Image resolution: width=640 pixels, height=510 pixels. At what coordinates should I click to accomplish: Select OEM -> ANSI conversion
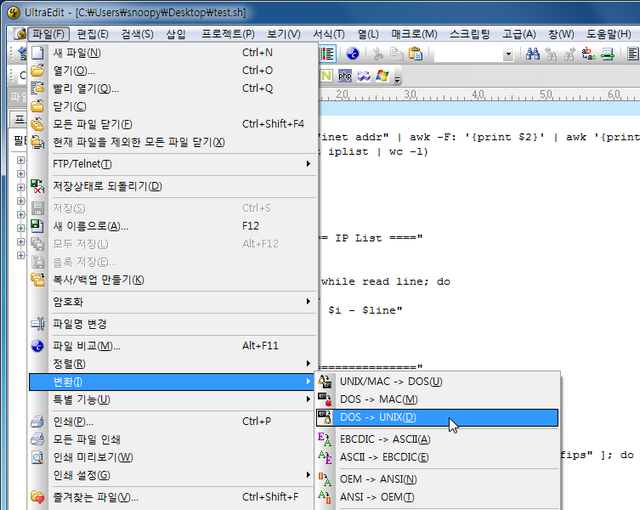click(x=437, y=479)
